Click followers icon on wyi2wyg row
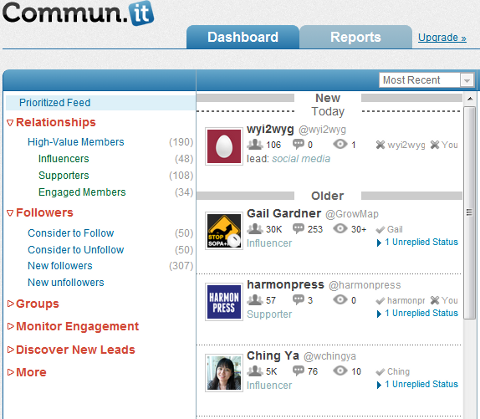The height and width of the screenshot is (419, 480). 255,144
